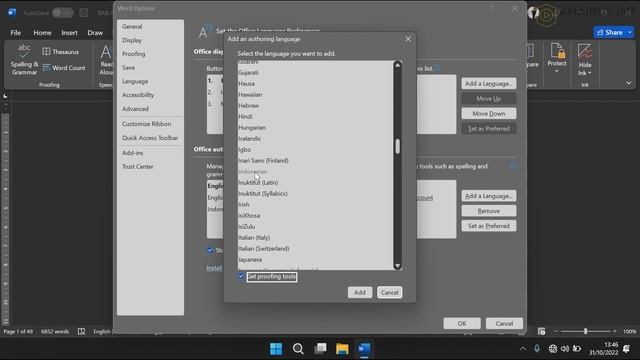Click authoring Set as Preferred button
The height and width of the screenshot is (360, 640).
click(489, 226)
